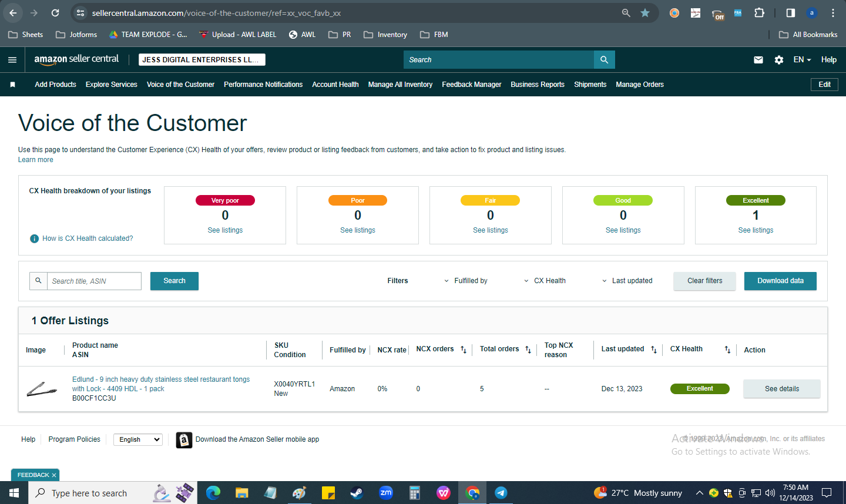Click See details for Edlund tongs
Image resolution: width=846 pixels, height=504 pixels.
pyautogui.click(x=781, y=389)
